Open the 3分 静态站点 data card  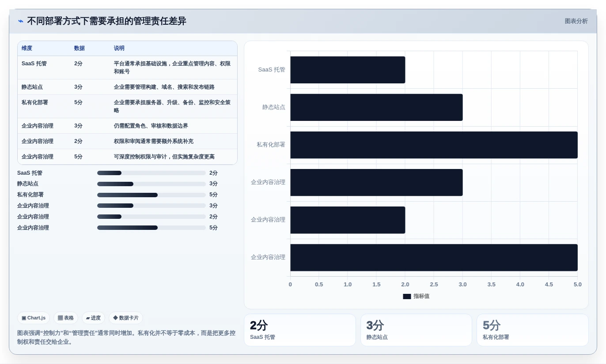pos(416,330)
